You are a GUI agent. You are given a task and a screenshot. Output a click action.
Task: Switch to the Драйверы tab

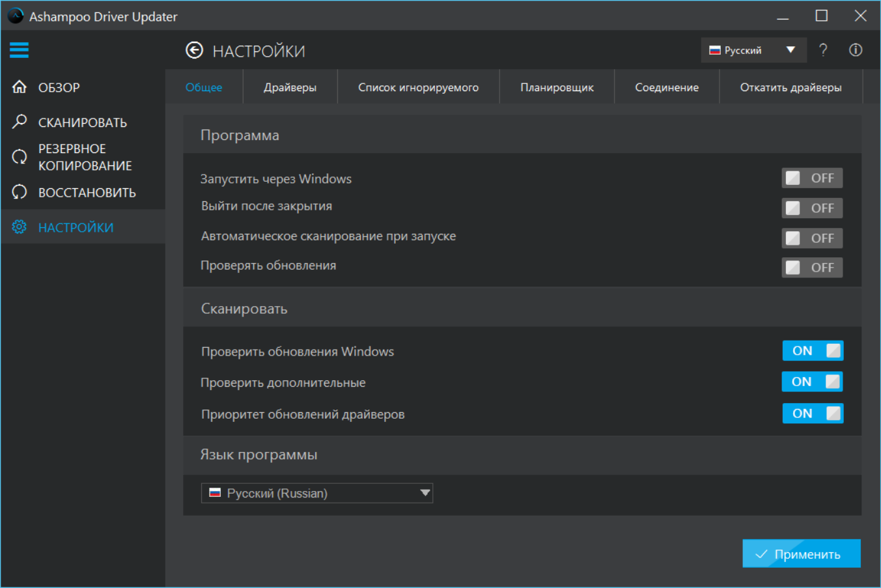pos(290,87)
